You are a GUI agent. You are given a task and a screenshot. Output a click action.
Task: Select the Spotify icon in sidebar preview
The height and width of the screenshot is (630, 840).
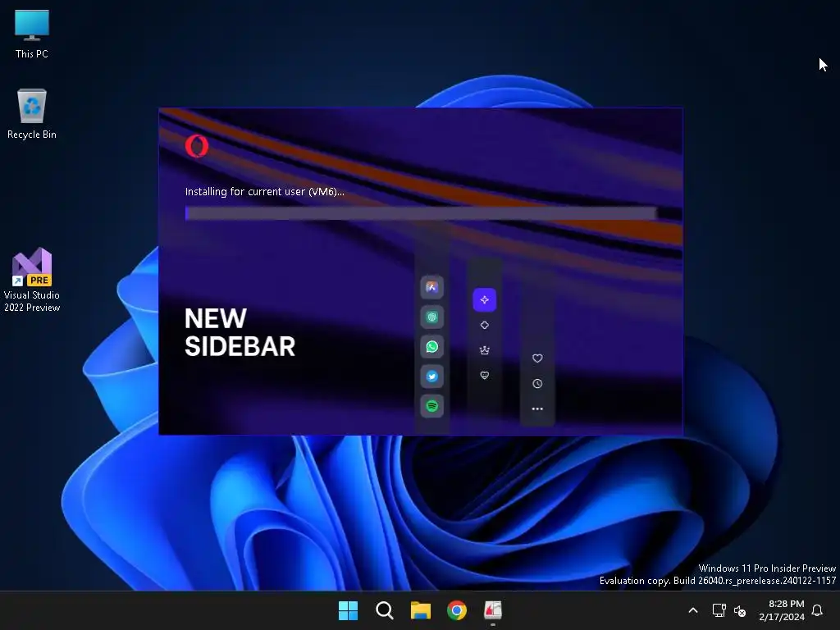point(431,406)
